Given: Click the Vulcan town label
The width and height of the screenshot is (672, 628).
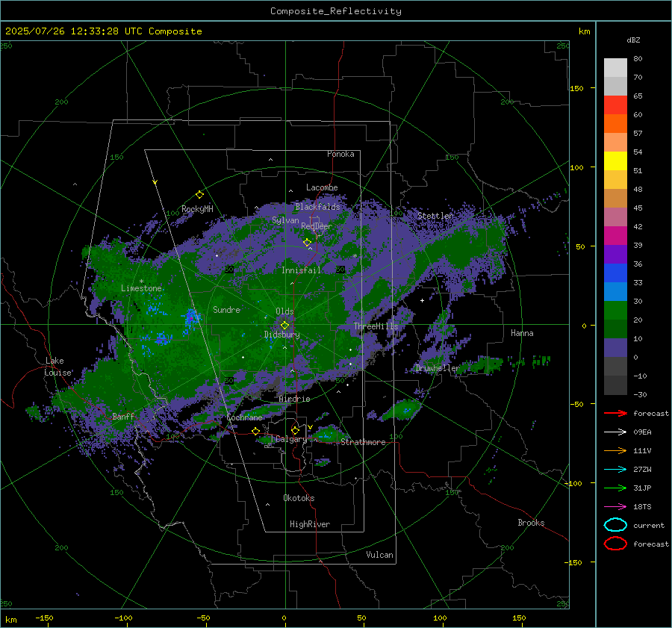Looking at the screenshot, I should point(379,555).
